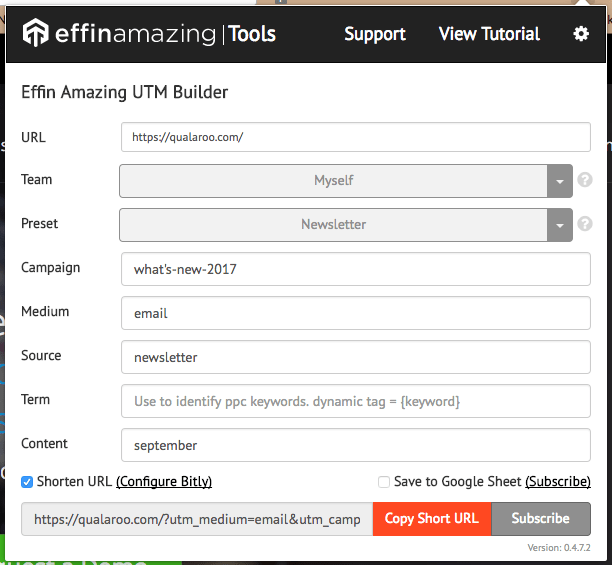
Task: Focus the URL input field
Action: point(356,137)
